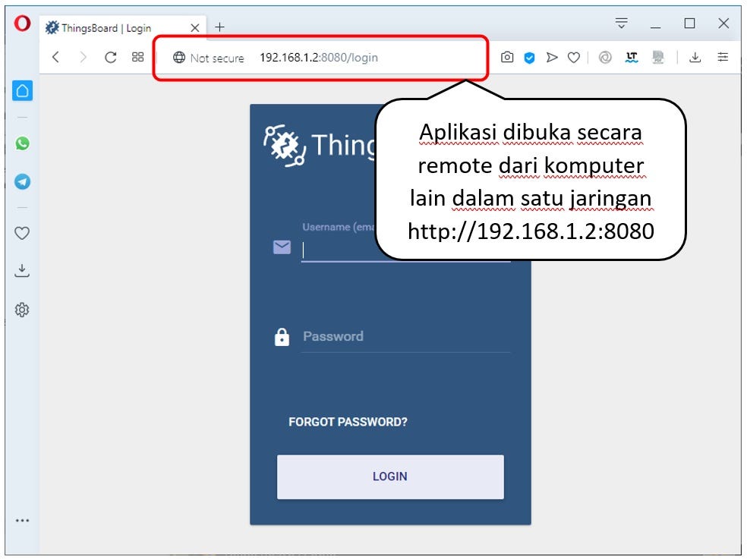Screen dimensions: 747x560
Task: Take a snapshot with the camera icon
Action: [x=507, y=58]
